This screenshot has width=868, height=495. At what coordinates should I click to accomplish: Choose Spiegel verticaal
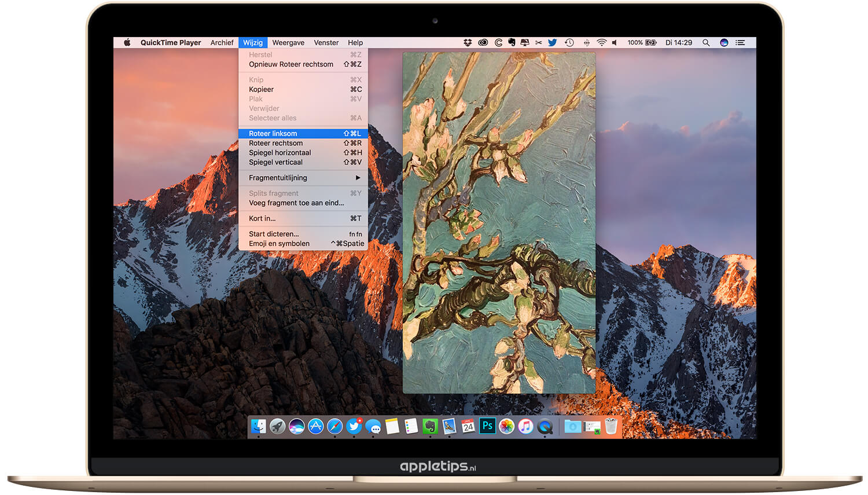click(x=303, y=162)
